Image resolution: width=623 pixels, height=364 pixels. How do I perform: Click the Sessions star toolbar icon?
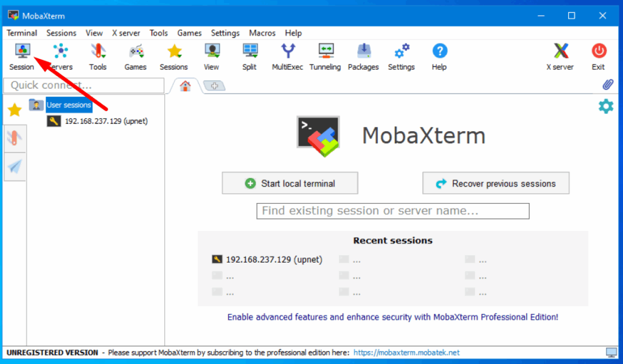click(x=173, y=57)
